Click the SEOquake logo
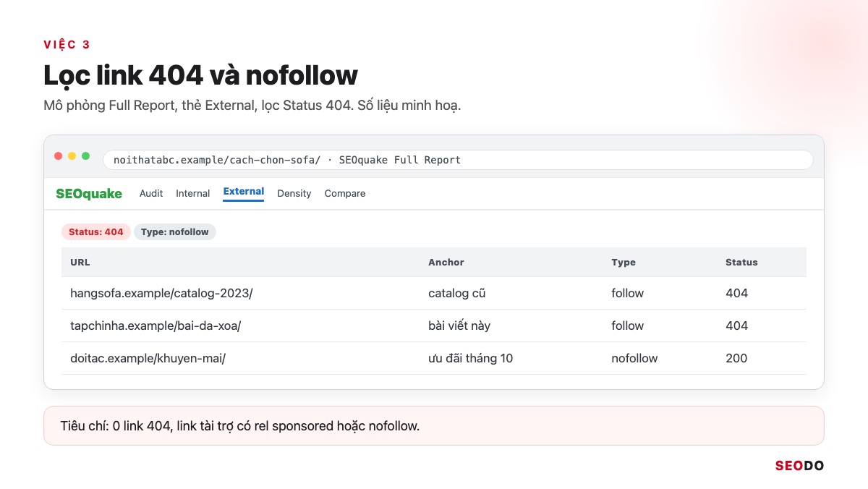Image resolution: width=868 pixels, height=489 pixels. [89, 193]
